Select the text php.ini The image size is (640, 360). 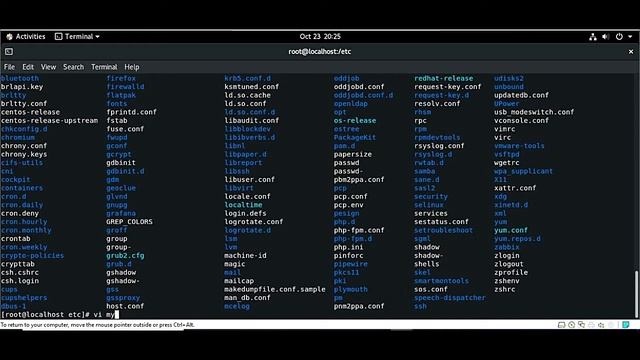[x=349, y=247]
